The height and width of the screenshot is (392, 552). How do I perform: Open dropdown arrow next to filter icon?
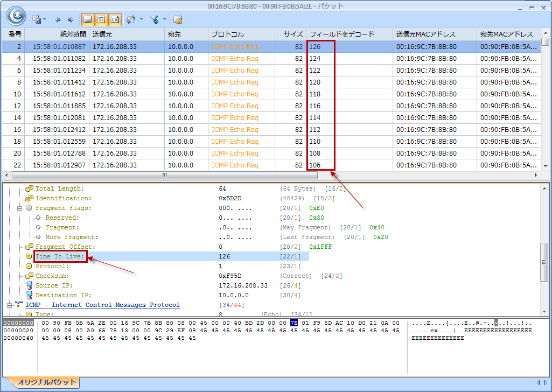[164, 19]
